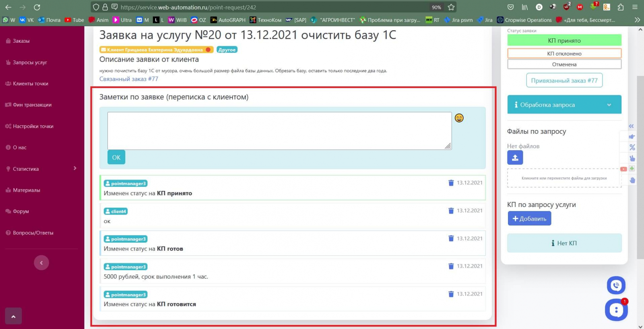Click the browser address bar URL

[188, 7]
